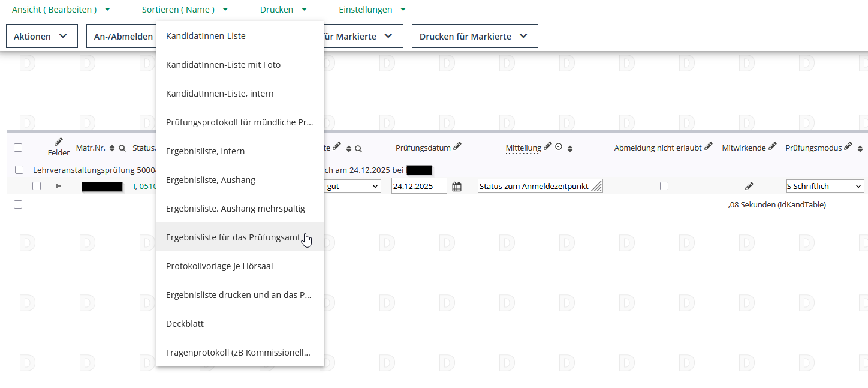Click pencil icon beside Abmeldung nicht erlaubt
Screen dimensions: 868x388
tap(709, 147)
